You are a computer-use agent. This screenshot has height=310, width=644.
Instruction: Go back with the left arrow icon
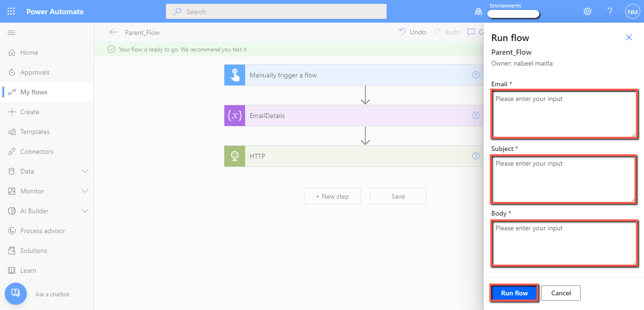coord(113,32)
